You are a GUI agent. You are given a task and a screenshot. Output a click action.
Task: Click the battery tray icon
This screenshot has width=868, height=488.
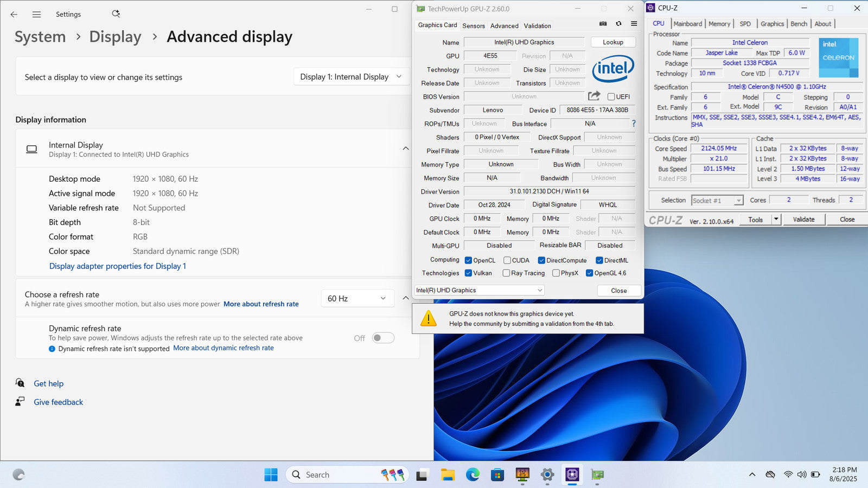[x=815, y=474]
